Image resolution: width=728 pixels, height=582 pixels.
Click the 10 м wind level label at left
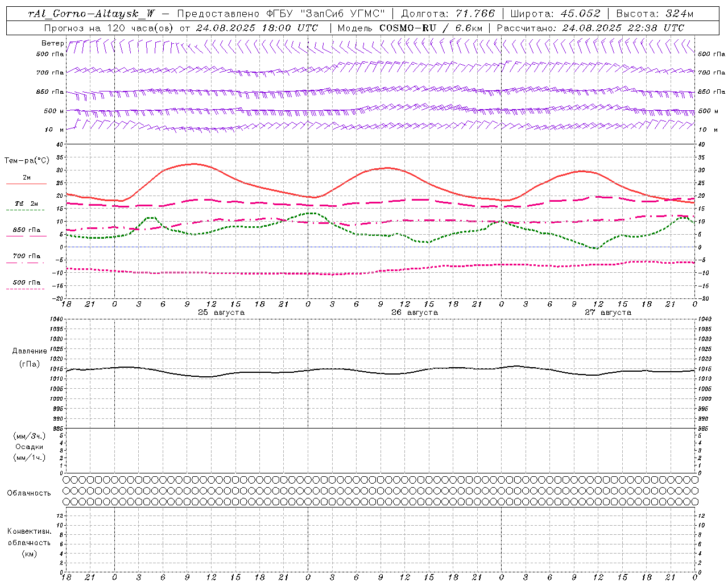(x=55, y=130)
